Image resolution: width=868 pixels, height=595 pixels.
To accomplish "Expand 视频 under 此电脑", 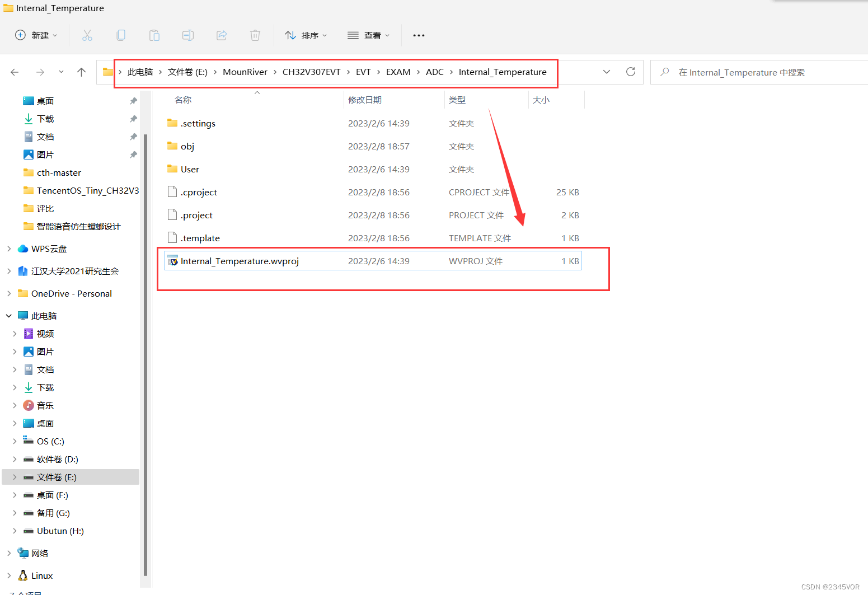I will 15,334.
